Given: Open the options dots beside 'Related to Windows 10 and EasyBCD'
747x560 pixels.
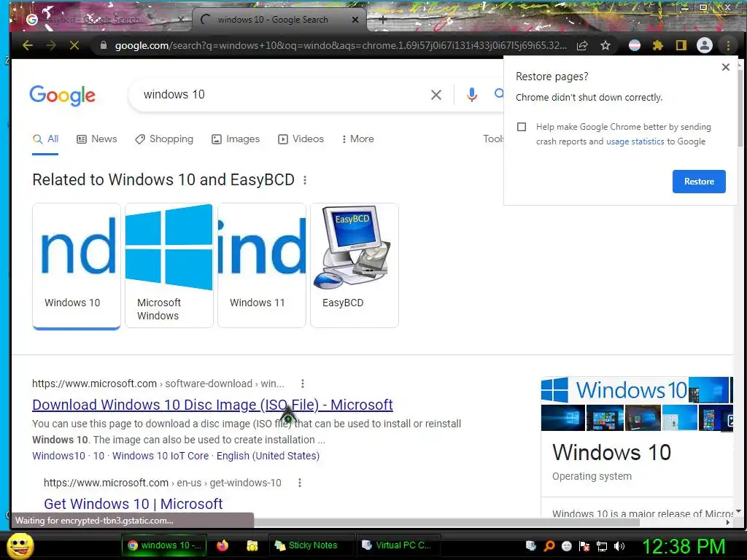Looking at the screenshot, I should (x=305, y=180).
